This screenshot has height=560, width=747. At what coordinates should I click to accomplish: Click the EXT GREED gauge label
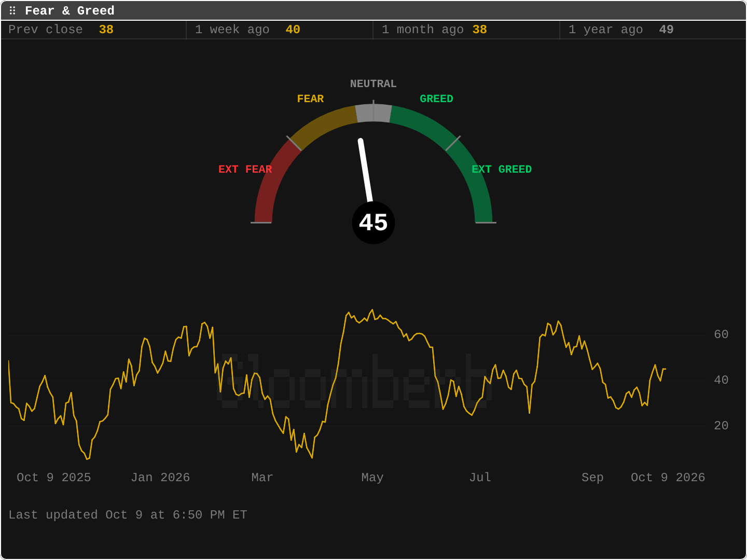(502, 169)
